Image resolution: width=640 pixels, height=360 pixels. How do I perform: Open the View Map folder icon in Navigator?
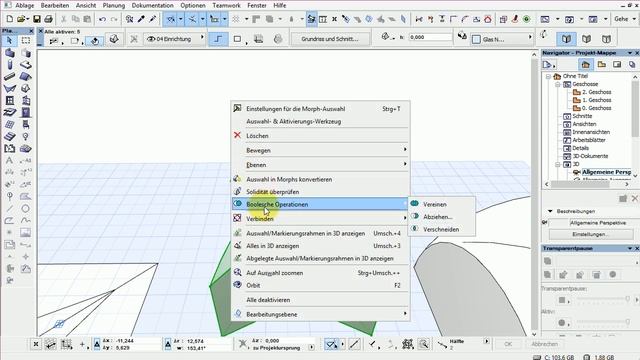(x=601, y=64)
